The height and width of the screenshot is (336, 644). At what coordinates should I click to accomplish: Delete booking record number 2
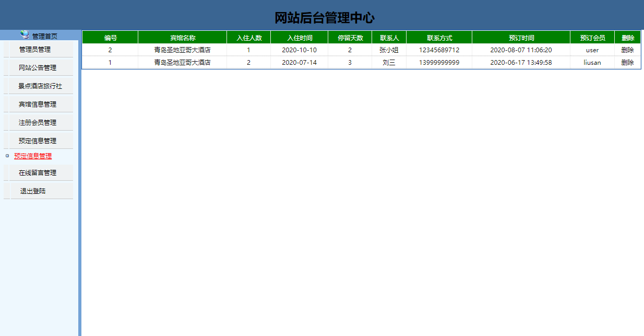628,50
